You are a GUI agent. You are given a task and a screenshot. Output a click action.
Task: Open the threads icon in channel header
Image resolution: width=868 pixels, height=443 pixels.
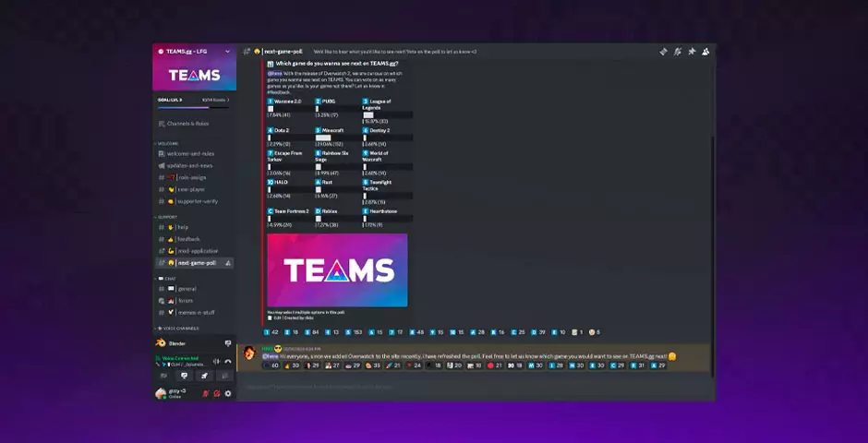click(x=663, y=52)
